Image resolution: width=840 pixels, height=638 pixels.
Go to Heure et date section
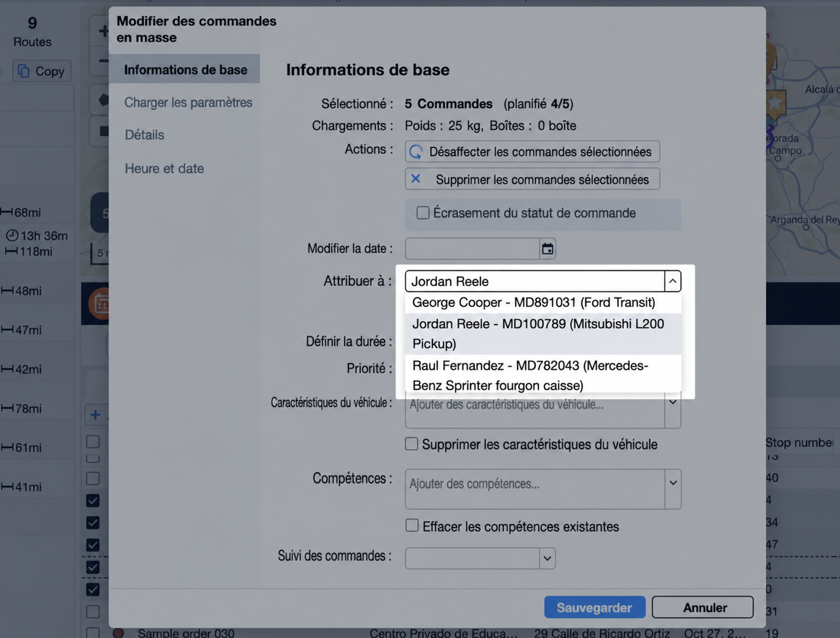click(x=164, y=168)
